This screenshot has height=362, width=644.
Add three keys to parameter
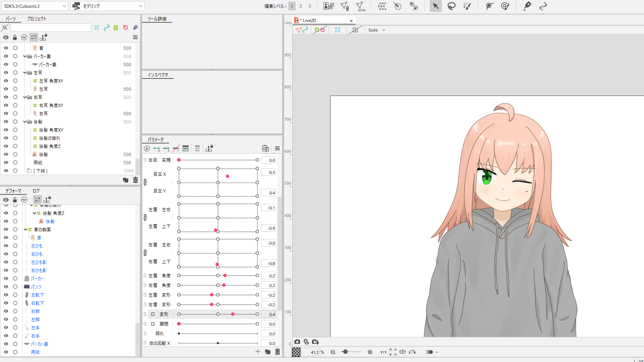[x=166, y=149]
